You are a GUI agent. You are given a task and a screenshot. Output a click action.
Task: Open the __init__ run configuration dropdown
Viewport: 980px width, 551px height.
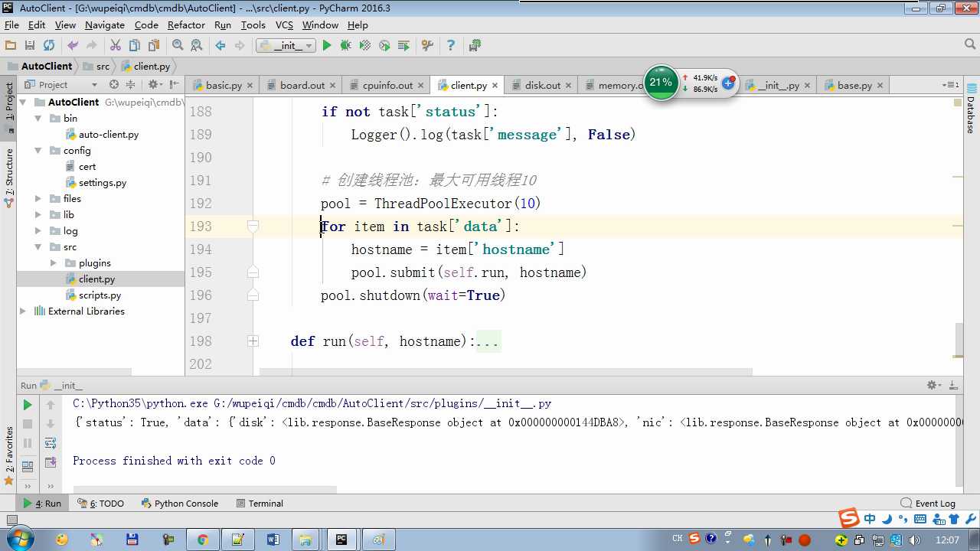286,46
